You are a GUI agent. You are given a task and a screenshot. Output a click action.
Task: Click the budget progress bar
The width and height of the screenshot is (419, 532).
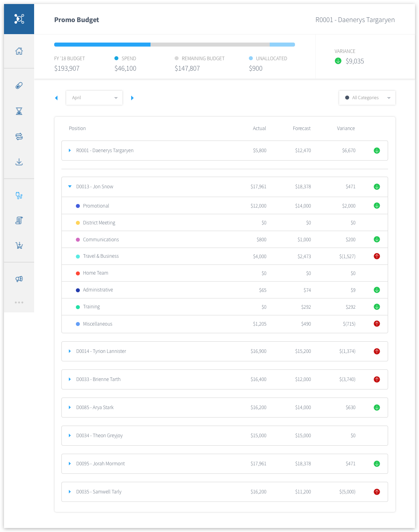tap(175, 45)
